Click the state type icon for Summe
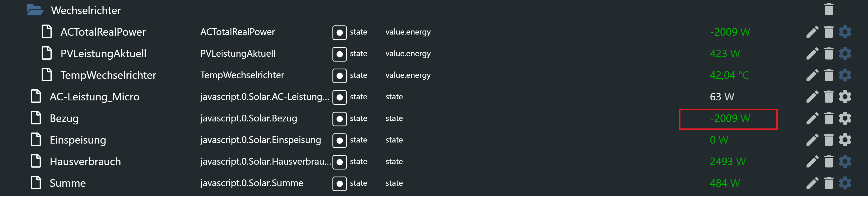This screenshot has height=197, width=868. pyautogui.click(x=339, y=184)
